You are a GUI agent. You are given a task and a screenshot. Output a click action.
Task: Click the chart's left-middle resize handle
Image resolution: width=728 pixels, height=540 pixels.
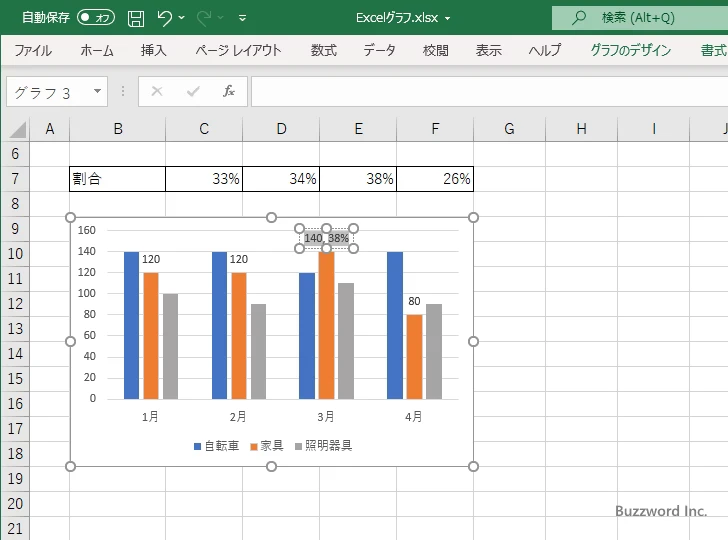(70, 342)
